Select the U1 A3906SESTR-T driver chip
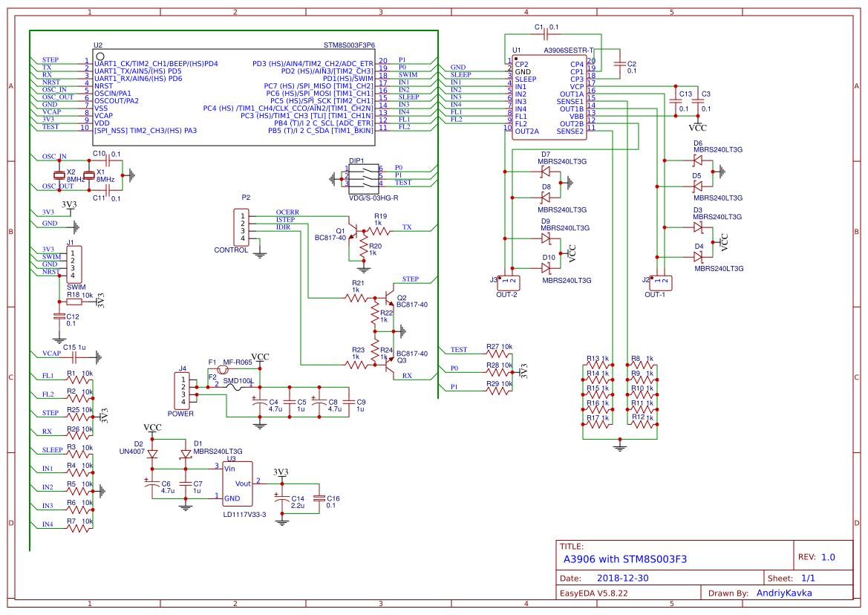Screen dimensions: 868x615 [x=549, y=97]
